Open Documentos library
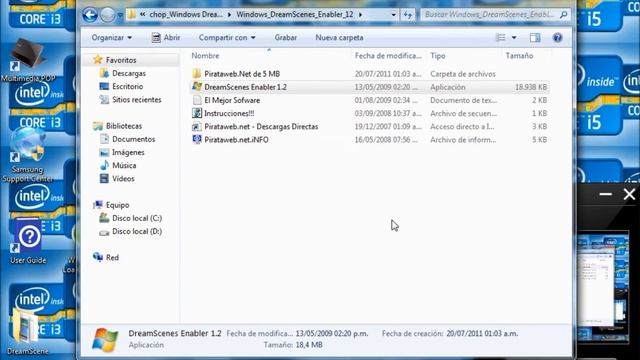Screen dimensions: 640x360 [x=133, y=139]
